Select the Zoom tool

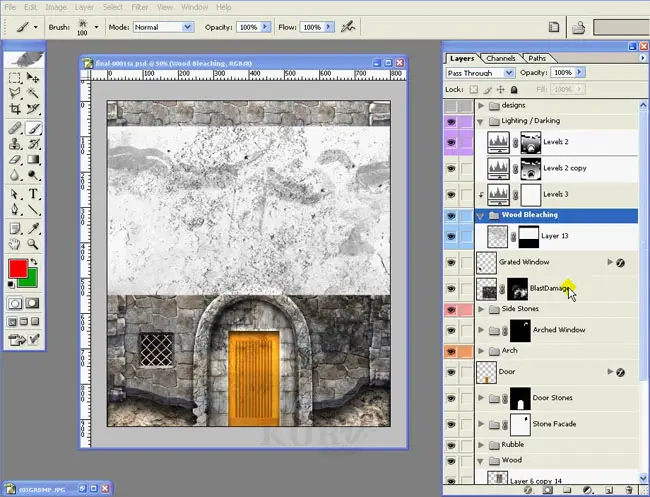point(33,244)
